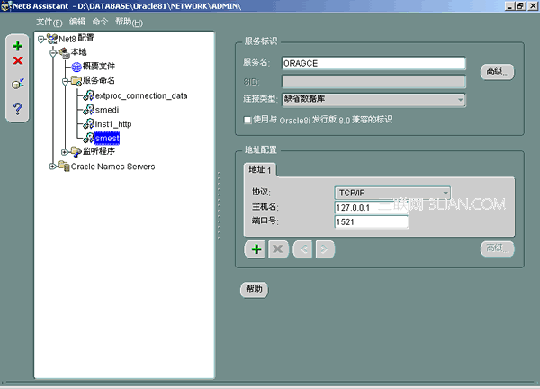Click the 服务命名 folder icon

tap(76, 81)
